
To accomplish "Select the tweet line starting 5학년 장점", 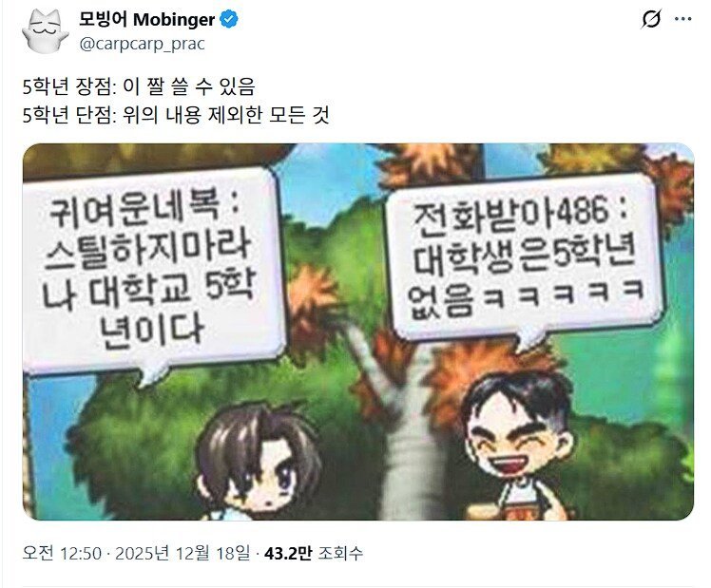I will pos(139,86).
